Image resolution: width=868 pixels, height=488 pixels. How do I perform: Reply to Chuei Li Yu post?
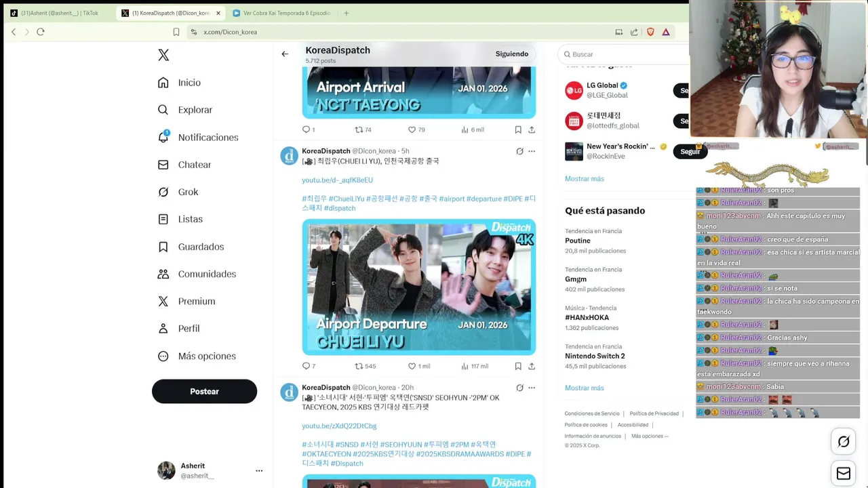(309, 366)
